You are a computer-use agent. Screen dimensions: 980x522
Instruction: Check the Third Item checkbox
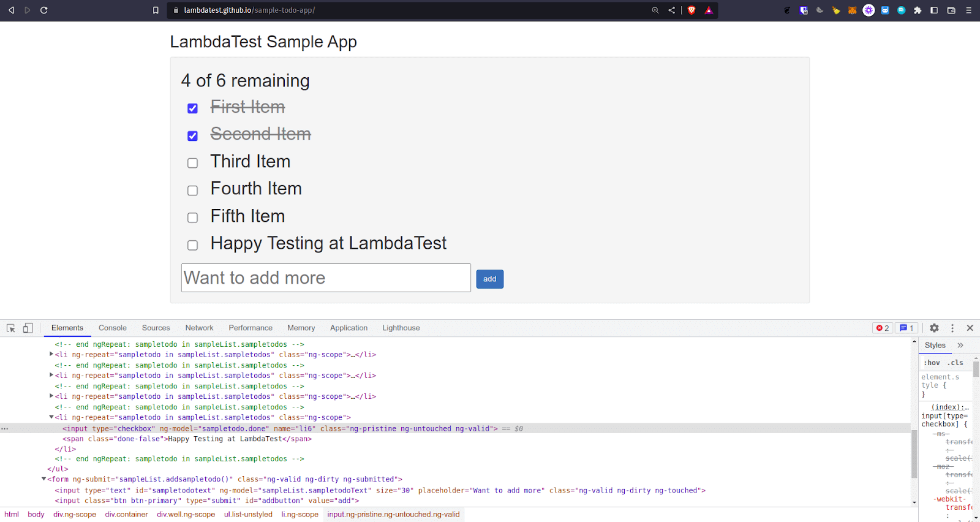pos(192,163)
